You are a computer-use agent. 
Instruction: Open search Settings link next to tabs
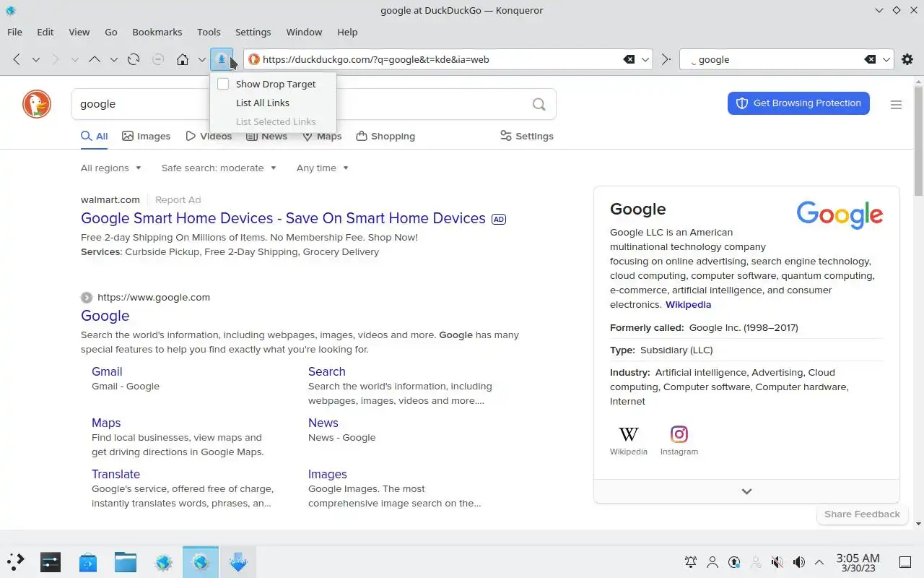point(527,136)
